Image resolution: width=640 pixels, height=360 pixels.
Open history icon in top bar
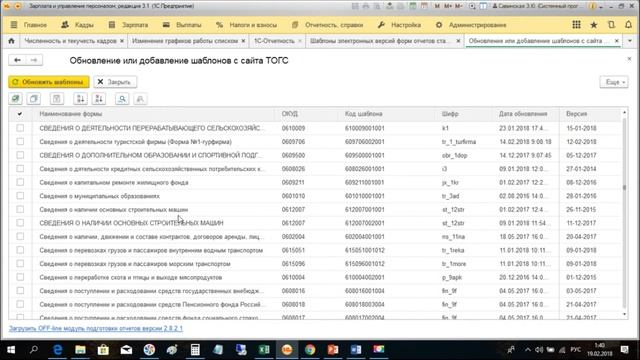(x=611, y=25)
